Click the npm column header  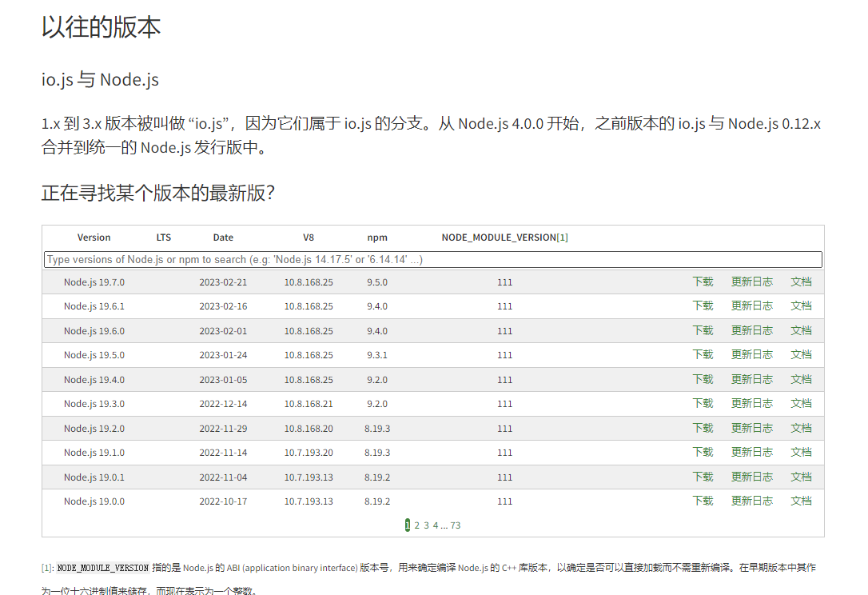click(377, 237)
